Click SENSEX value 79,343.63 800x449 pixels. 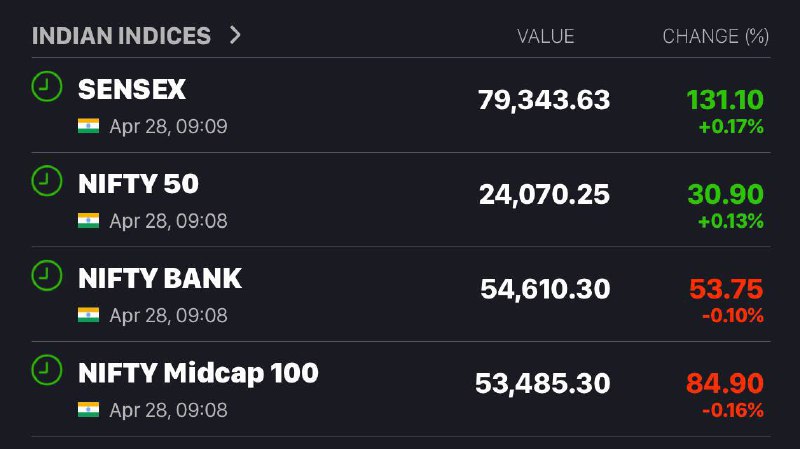click(x=544, y=100)
